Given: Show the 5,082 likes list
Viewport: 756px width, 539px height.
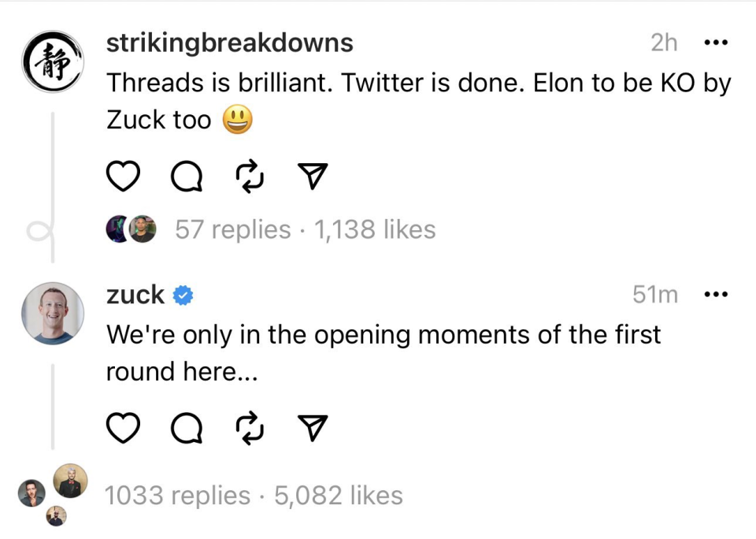Looking at the screenshot, I should (339, 496).
